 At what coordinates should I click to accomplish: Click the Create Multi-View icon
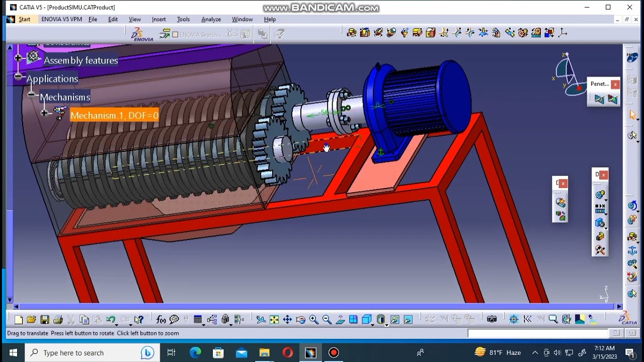pos(353,319)
